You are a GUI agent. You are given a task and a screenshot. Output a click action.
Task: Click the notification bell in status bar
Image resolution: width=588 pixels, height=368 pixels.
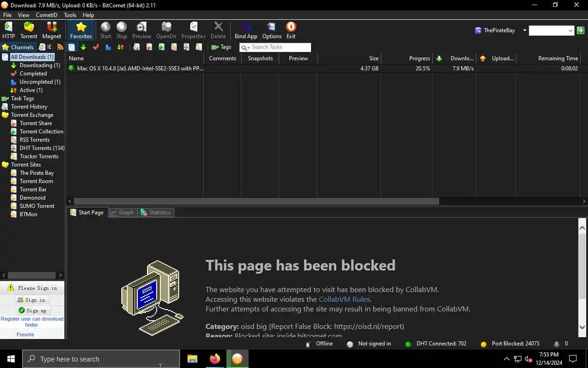(556, 344)
